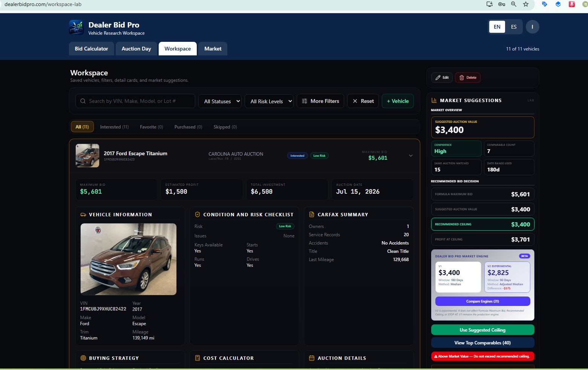
Task: Filter by Interested (11) vehicles
Action: (115, 127)
